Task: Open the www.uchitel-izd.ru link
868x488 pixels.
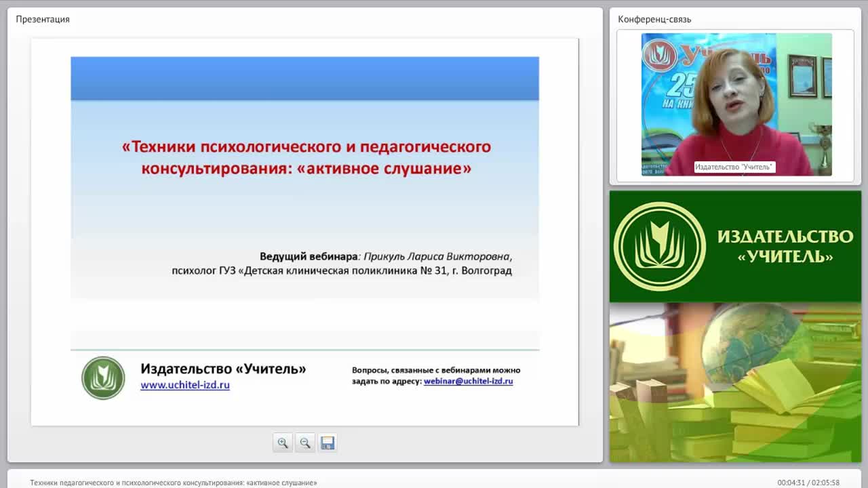Action: click(185, 385)
